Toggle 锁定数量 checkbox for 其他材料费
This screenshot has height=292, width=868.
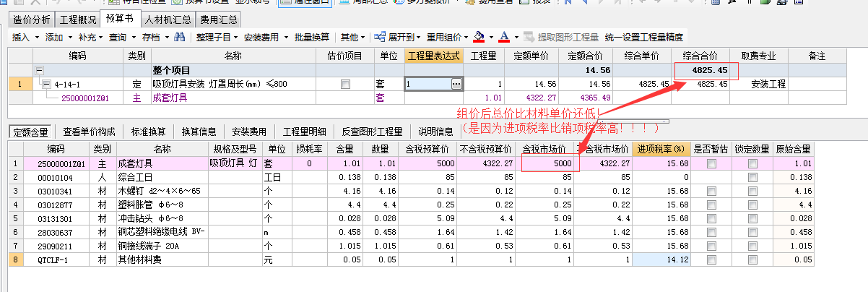point(753,259)
